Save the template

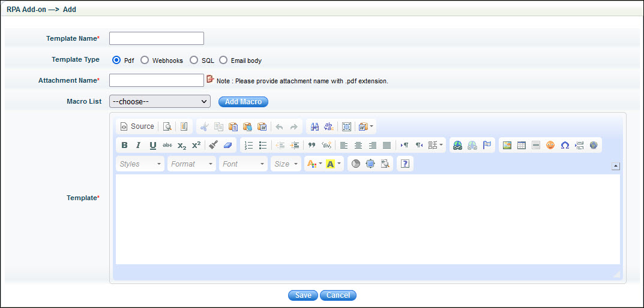(x=303, y=295)
